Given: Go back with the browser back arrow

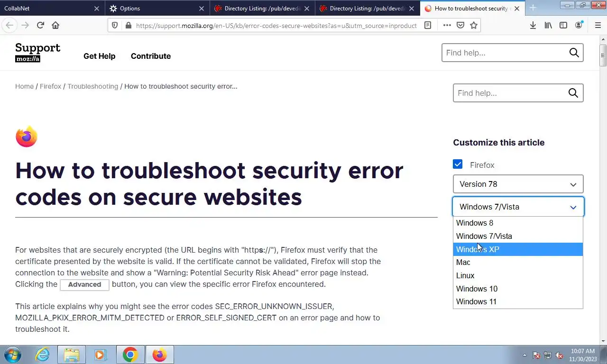Looking at the screenshot, I should 9,25.
